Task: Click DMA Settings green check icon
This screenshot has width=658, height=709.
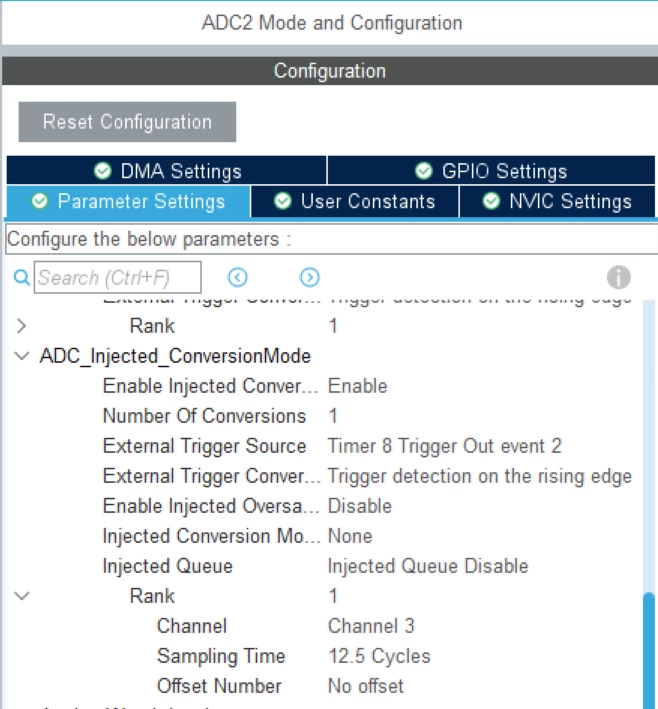Action: tap(103, 171)
